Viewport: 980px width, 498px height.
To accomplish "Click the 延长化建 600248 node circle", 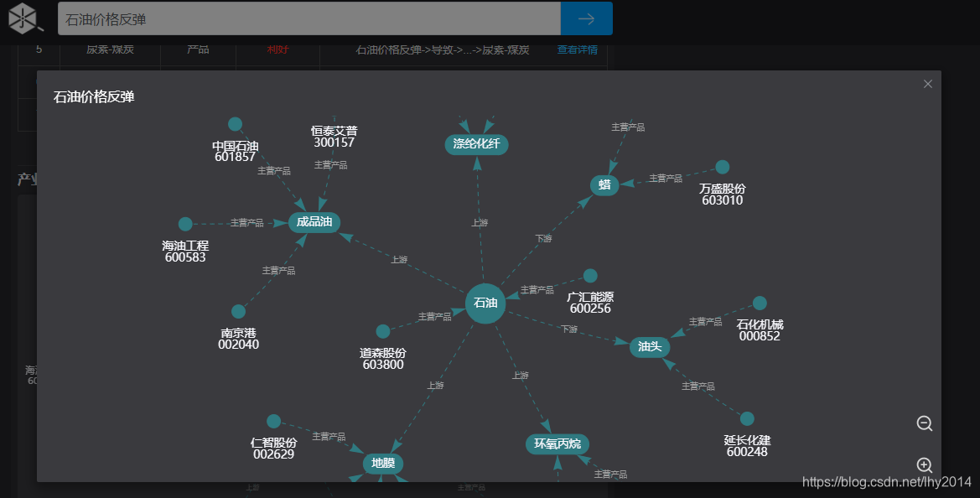I will tap(747, 418).
